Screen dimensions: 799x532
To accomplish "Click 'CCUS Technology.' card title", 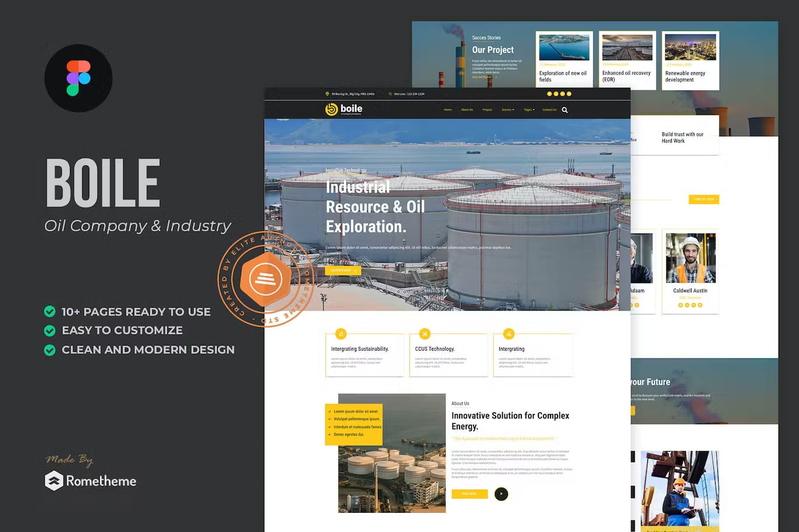I will point(435,349).
